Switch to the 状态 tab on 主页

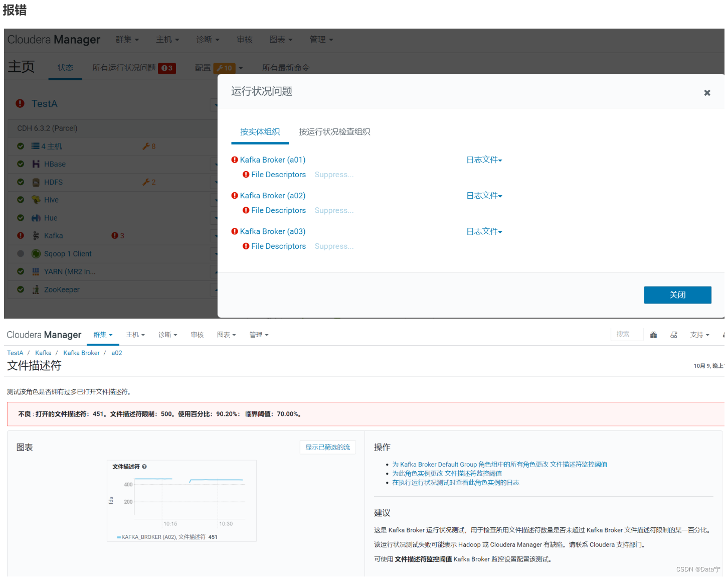point(65,68)
